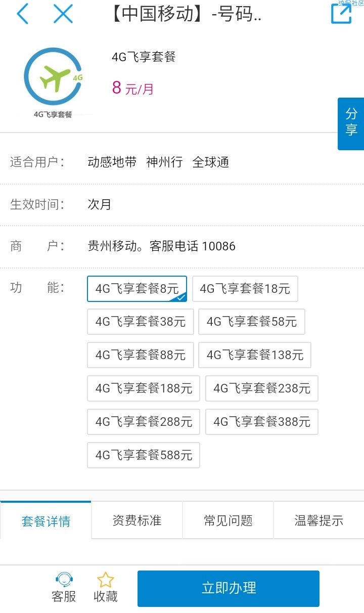Viewport: 364px width, 613px height.
Task: Choose the 4G飞享套餐388元 plan
Action: coord(262,422)
